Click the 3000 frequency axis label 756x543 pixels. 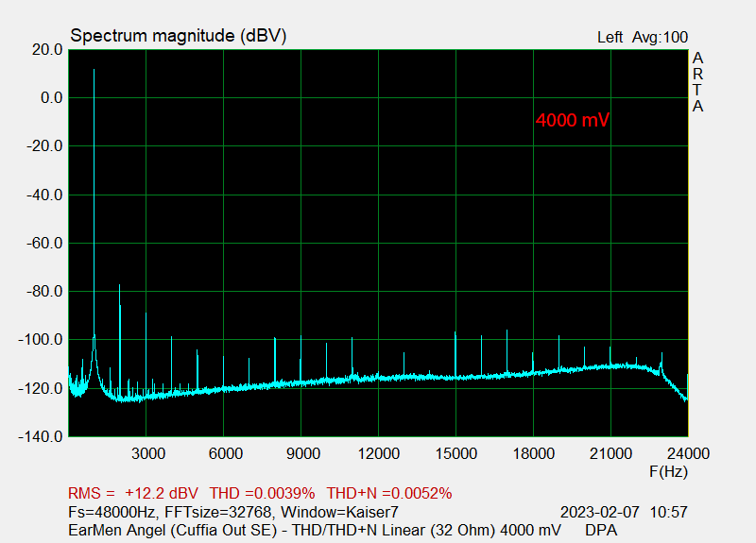click(x=148, y=454)
